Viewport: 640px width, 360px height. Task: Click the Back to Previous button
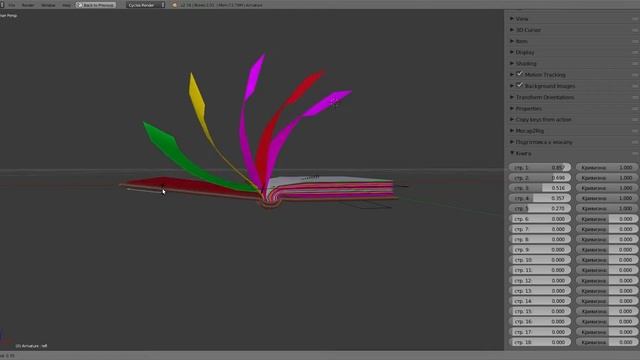pos(96,5)
